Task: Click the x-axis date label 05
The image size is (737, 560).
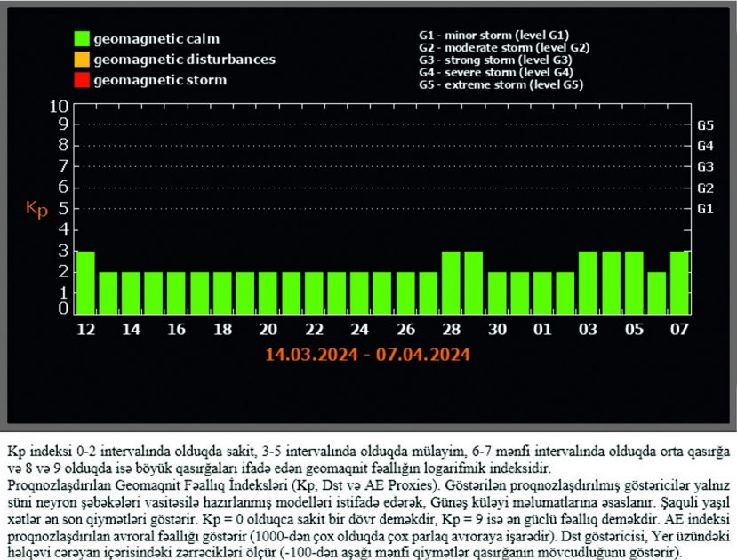Action: pos(634,329)
